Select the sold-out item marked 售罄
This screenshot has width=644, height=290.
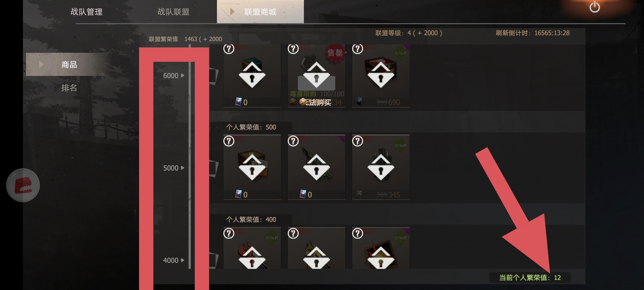(x=317, y=76)
